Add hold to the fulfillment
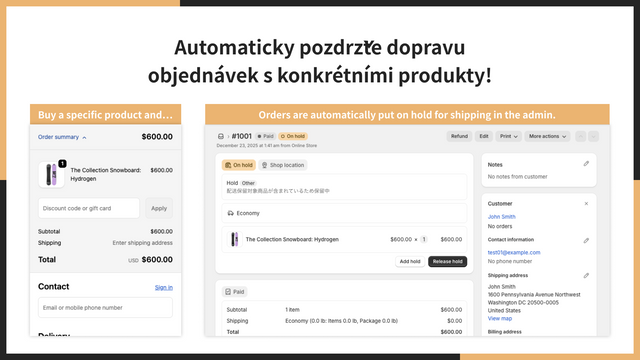 click(410, 261)
